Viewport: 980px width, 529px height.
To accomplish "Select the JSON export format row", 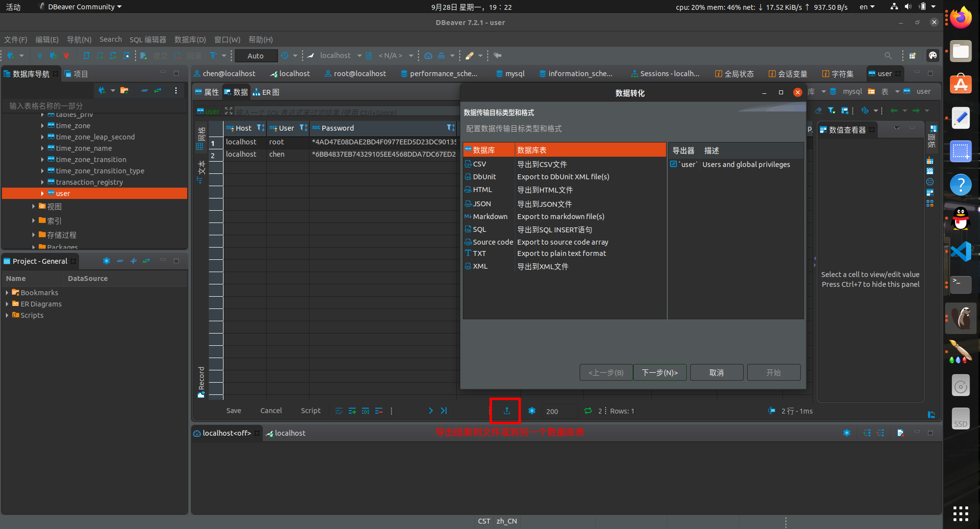I will pyautogui.click(x=564, y=204).
